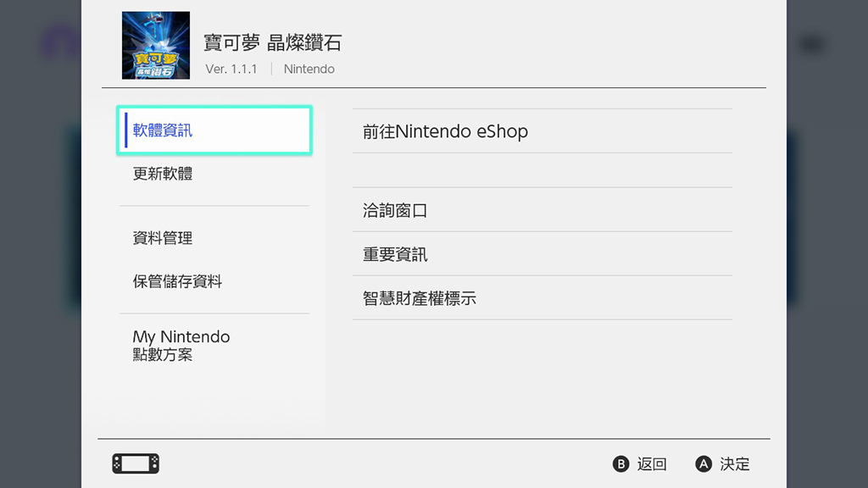Image resolution: width=868 pixels, height=488 pixels.
Task: Click the B button icon
Action: (x=621, y=464)
